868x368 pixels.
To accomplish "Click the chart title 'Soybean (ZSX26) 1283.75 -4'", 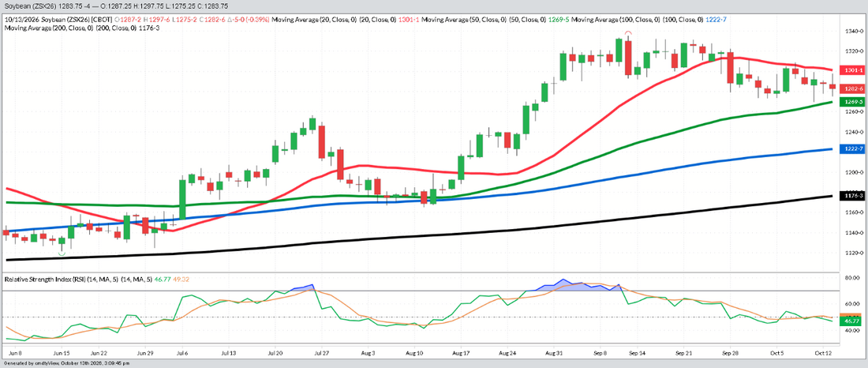I will tap(47, 6).
